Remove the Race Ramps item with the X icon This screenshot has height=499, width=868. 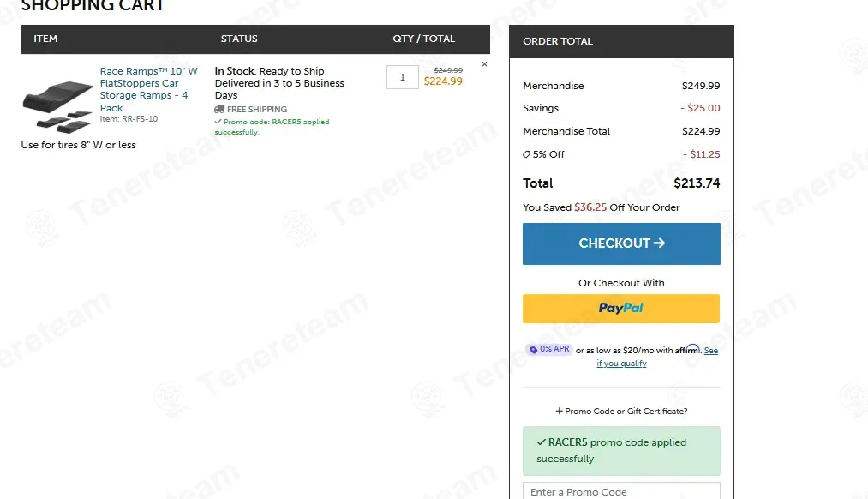click(x=484, y=64)
